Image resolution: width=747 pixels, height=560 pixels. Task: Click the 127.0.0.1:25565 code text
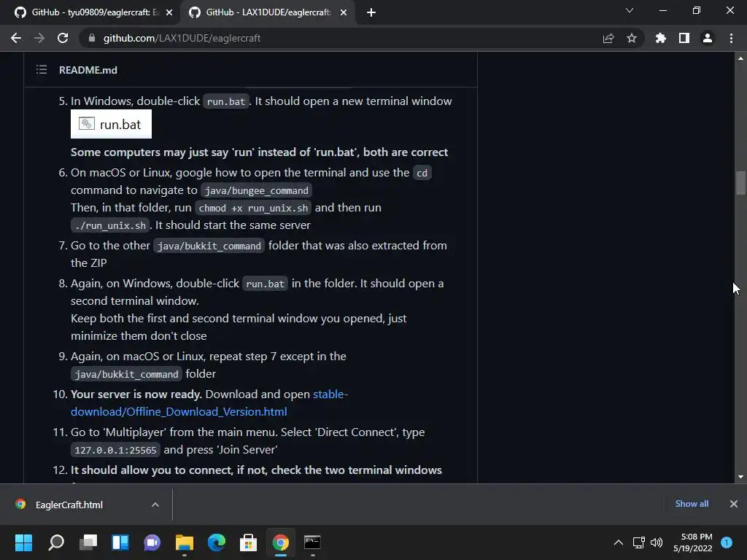115,450
